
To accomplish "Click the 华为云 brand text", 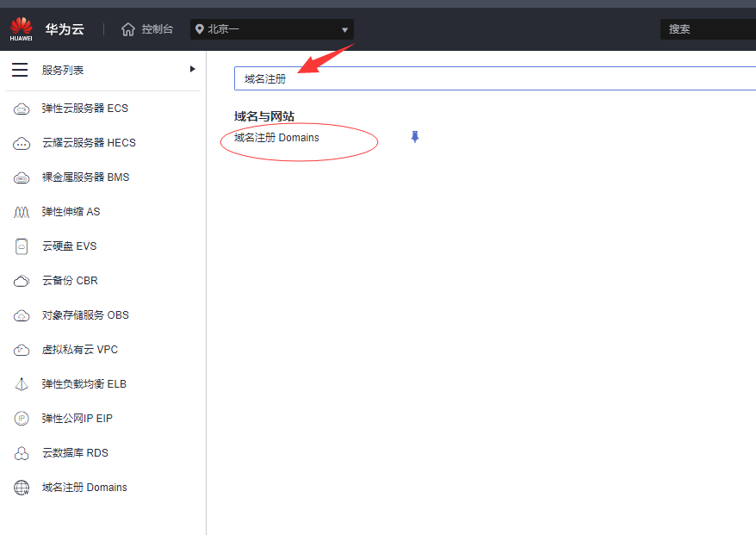I will pos(65,29).
